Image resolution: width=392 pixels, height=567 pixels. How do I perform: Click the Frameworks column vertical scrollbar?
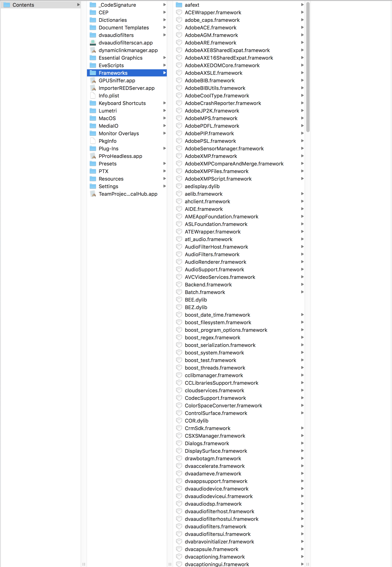point(308,67)
